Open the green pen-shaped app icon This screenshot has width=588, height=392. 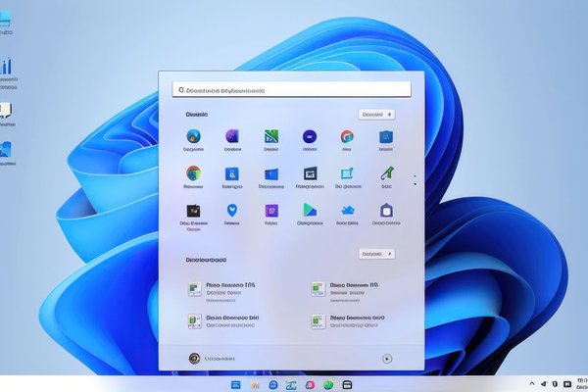[x=387, y=173]
